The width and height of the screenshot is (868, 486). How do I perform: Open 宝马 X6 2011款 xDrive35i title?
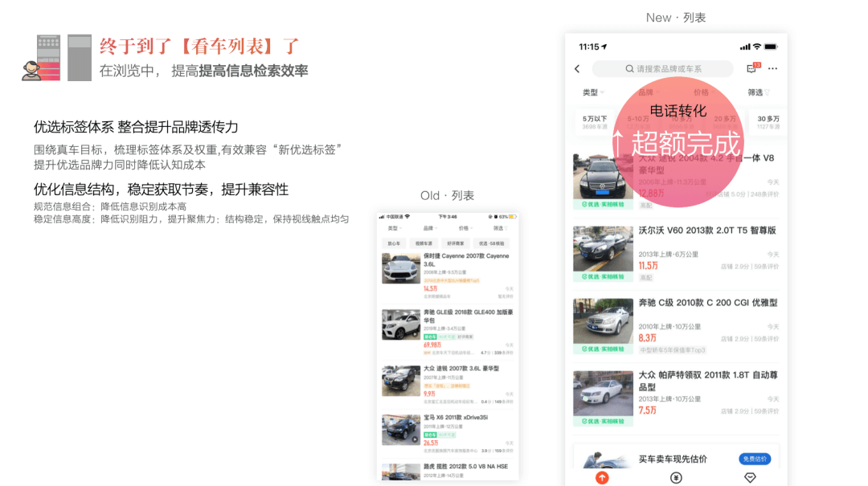click(x=456, y=418)
